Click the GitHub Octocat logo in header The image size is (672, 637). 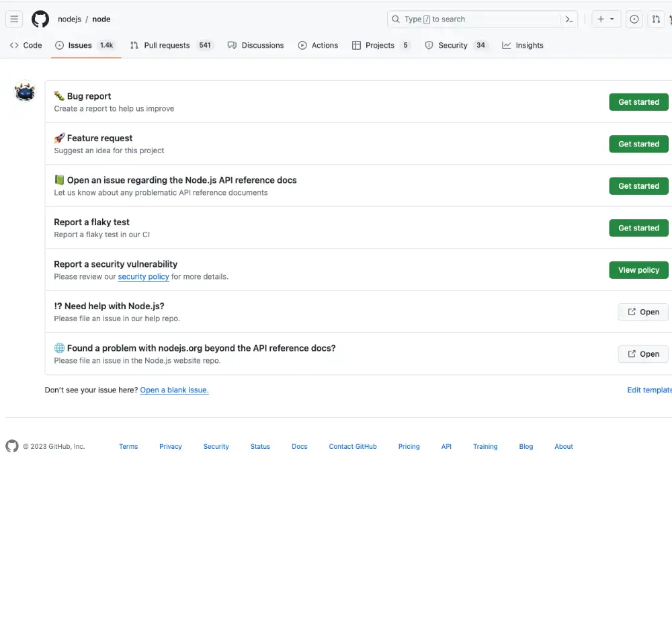(40, 19)
